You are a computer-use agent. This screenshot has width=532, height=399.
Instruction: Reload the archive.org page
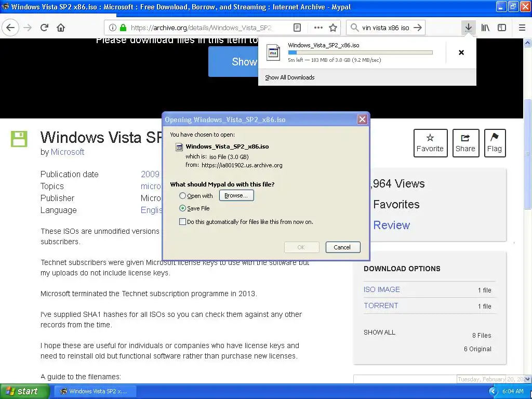(x=45, y=28)
